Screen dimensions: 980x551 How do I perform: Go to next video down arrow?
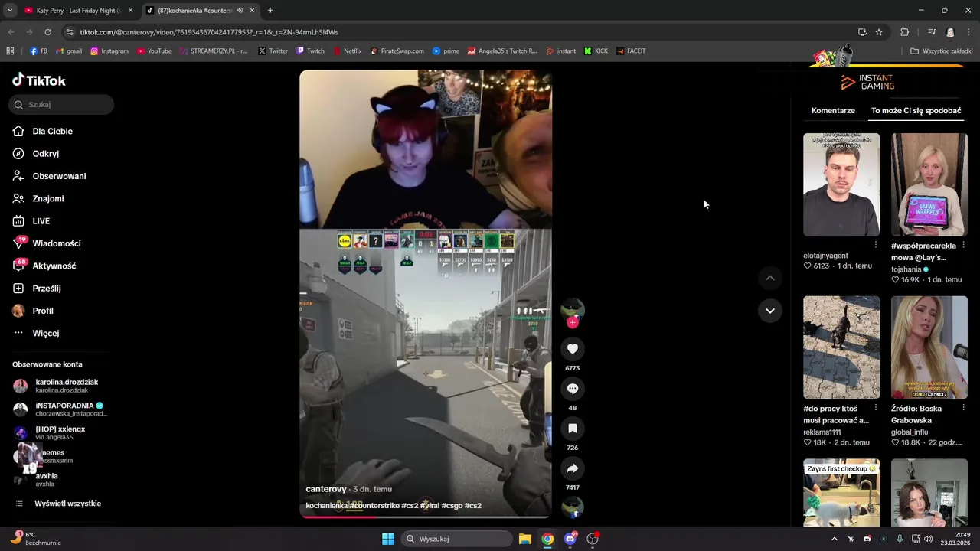pyautogui.click(x=769, y=311)
